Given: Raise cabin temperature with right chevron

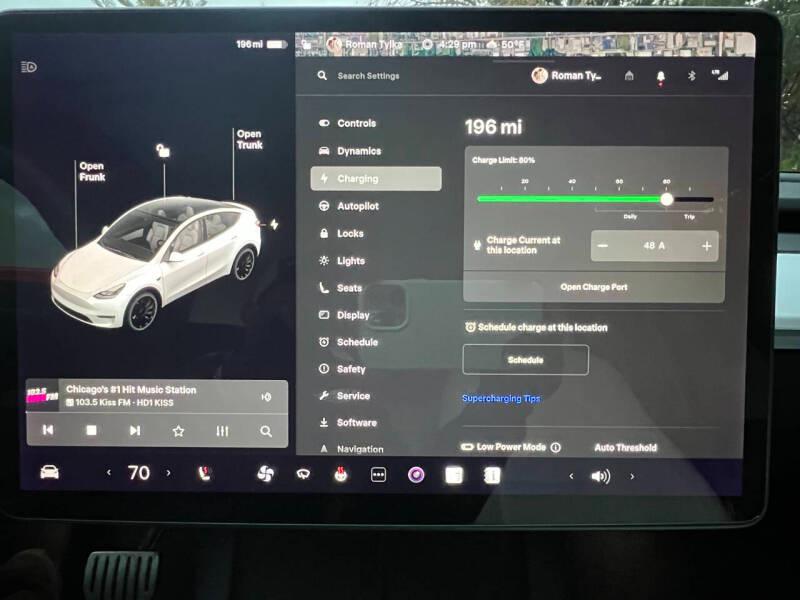Looking at the screenshot, I should click(168, 473).
